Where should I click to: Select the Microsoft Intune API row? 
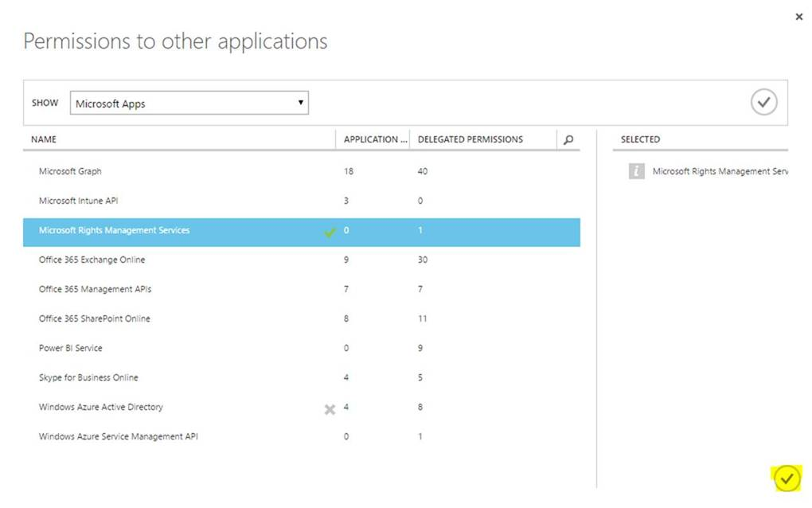click(x=302, y=201)
